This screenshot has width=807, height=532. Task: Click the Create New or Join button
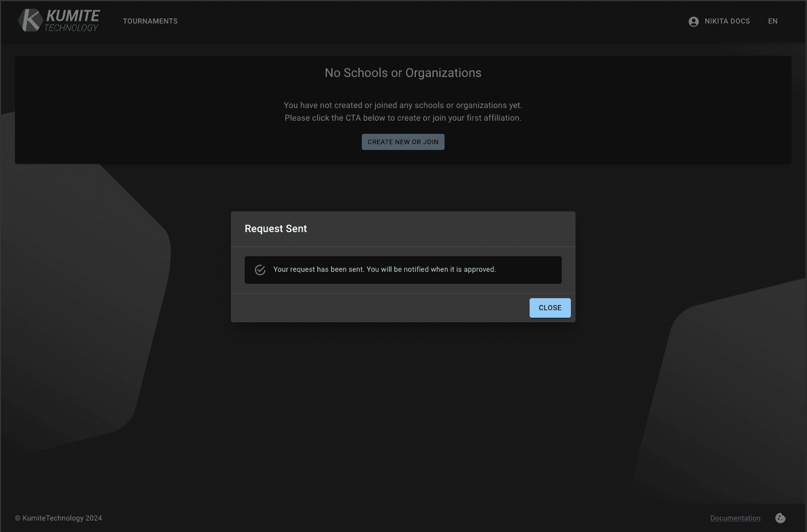pyautogui.click(x=403, y=142)
